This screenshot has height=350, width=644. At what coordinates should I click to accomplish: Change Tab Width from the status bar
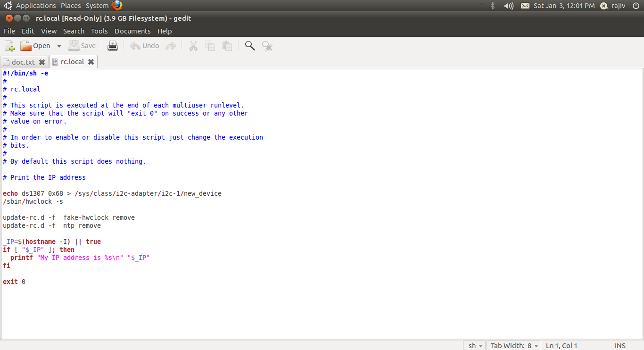point(513,345)
